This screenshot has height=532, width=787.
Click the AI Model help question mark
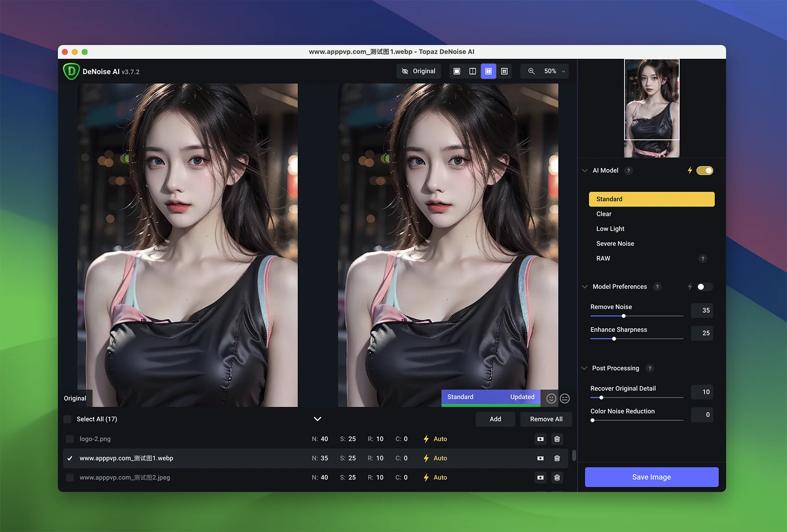click(x=628, y=171)
